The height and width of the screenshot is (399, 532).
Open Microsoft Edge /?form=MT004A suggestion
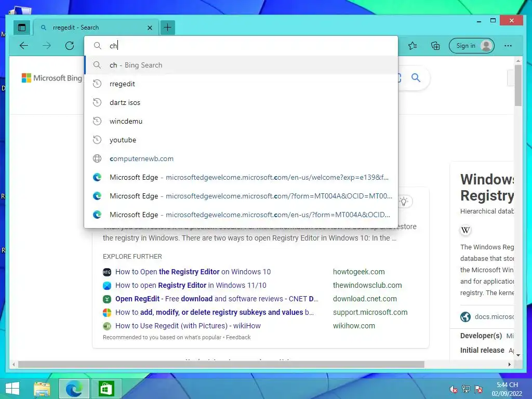[241, 196]
